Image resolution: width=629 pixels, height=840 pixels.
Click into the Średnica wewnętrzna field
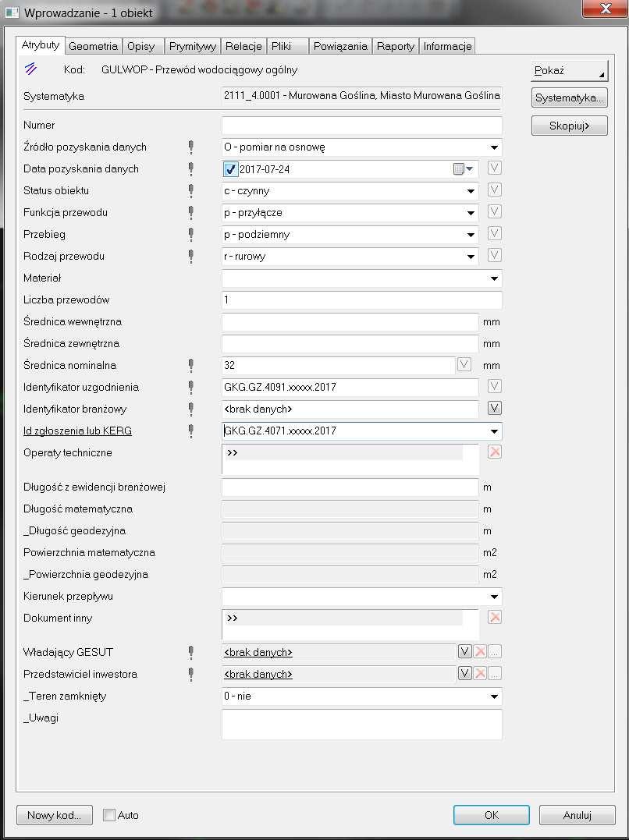350,322
